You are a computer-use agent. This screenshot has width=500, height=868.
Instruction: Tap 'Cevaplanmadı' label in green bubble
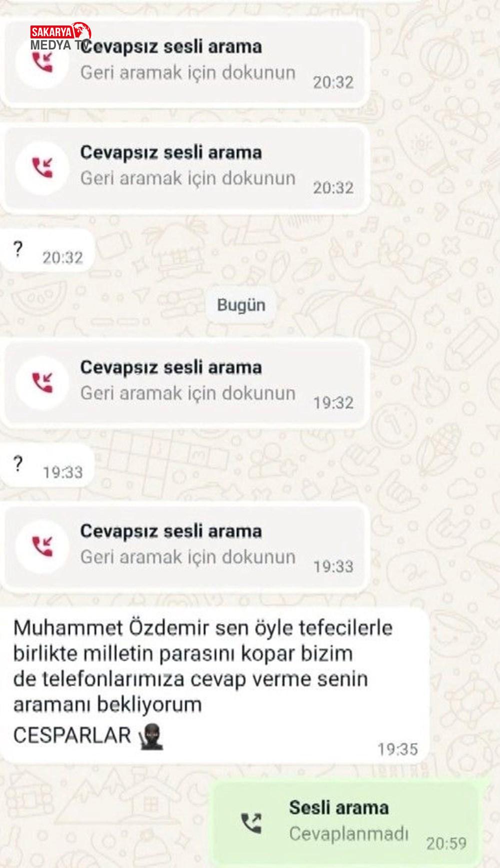[348, 834]
